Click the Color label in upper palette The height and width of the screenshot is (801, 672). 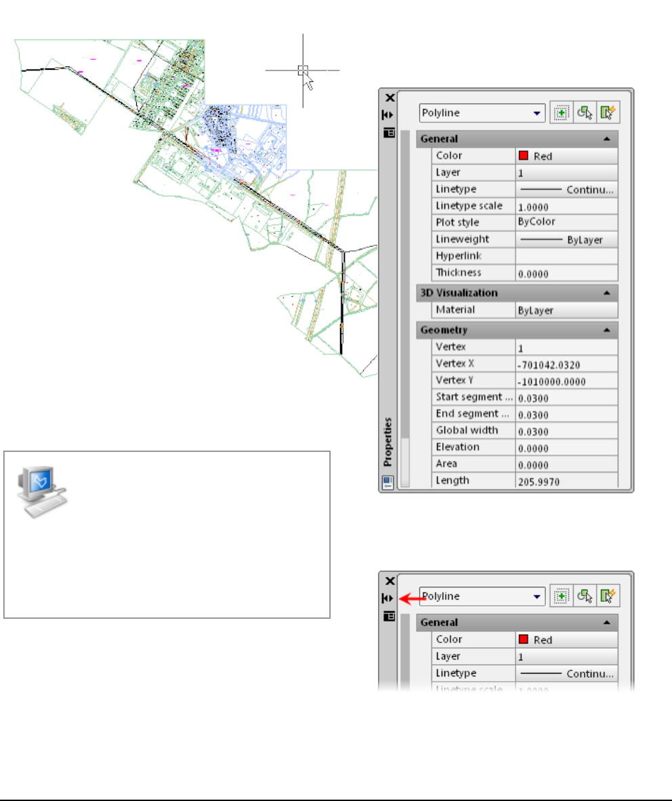point(449,156)
